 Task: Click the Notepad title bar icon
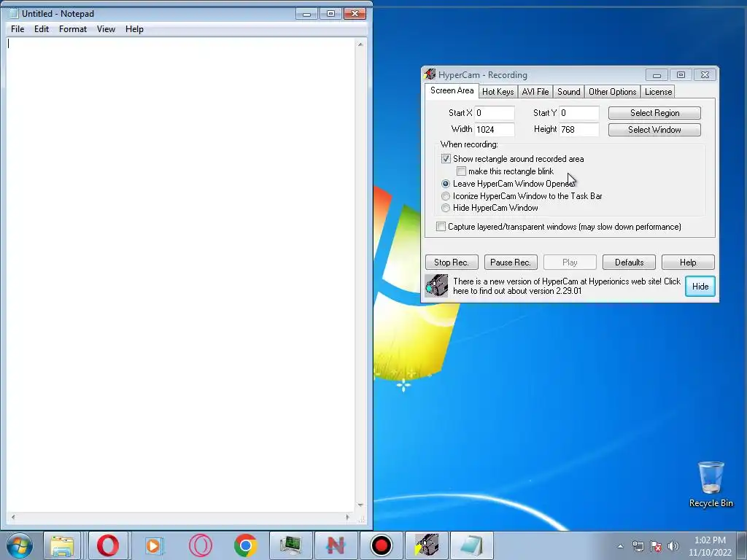[14, 13]
